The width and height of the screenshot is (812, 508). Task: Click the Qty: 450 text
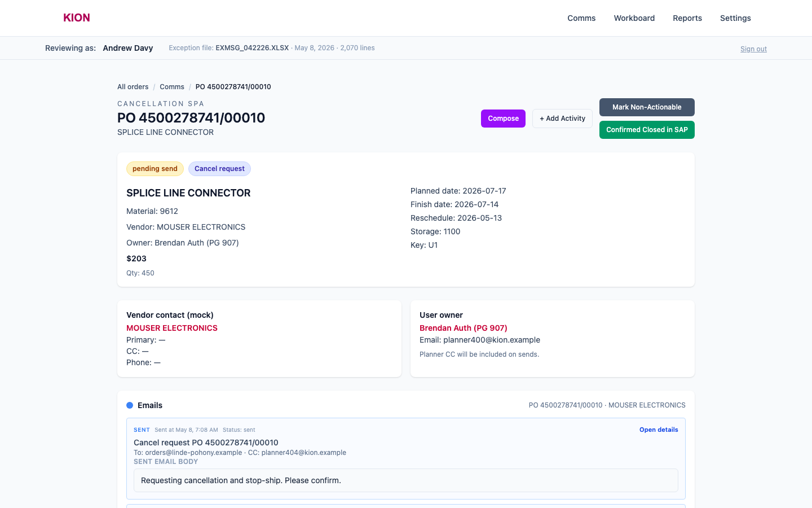coord(140,273)
